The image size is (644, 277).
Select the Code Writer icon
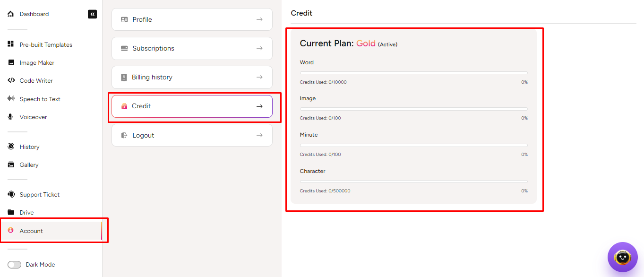tap(11, 80)
